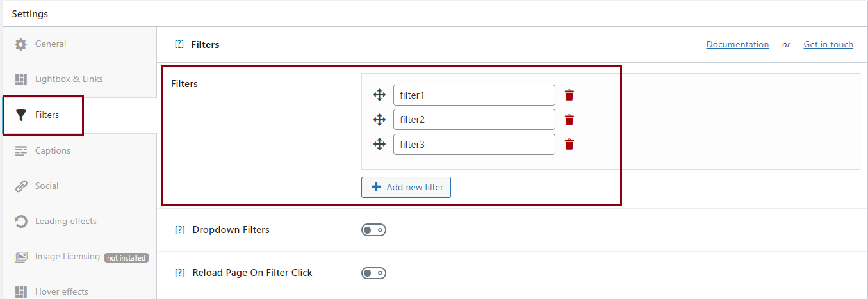This screenshot has height=299, width=868.
Task: Click the help icon next to Dropdown Filters
Action: click(180, 230)
